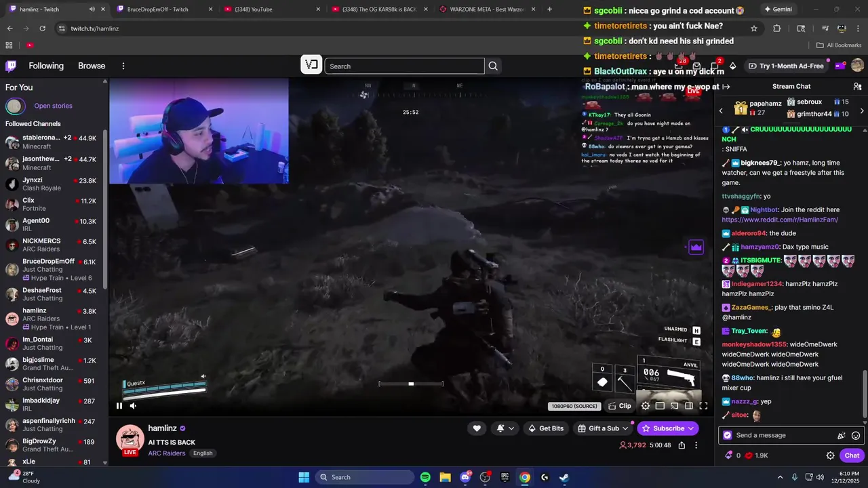Toggle fullscreen on the player
This screenshot has width=868, height=488.
[703, 406]
